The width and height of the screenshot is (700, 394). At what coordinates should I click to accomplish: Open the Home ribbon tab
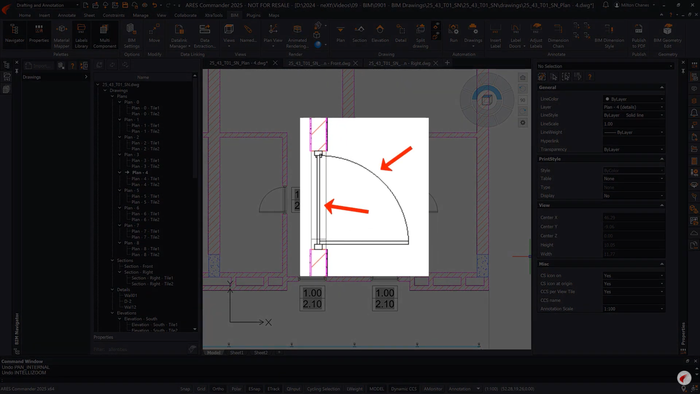coord(25,15)
